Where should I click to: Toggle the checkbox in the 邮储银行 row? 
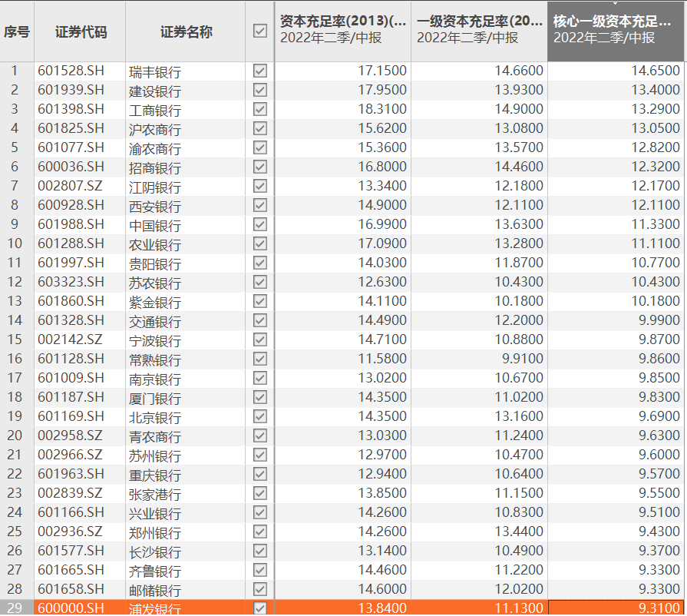pos(259,589)
